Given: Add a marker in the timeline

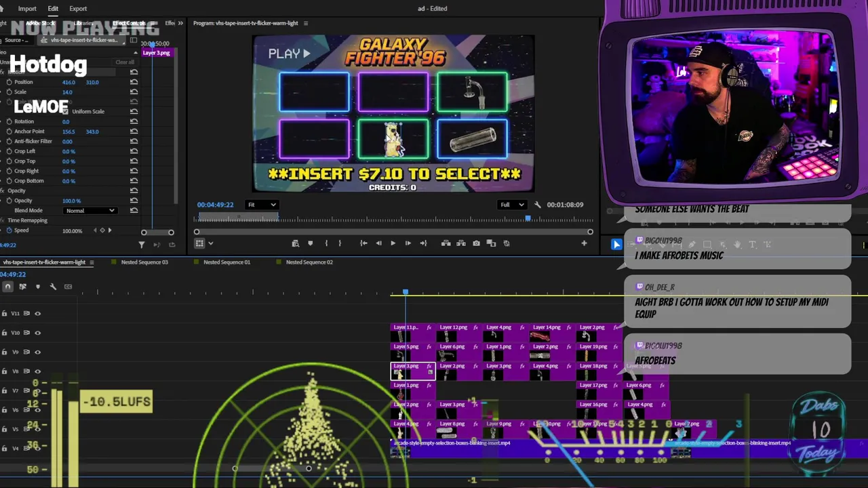Looking at the screenshot, I should coord(37,287).
